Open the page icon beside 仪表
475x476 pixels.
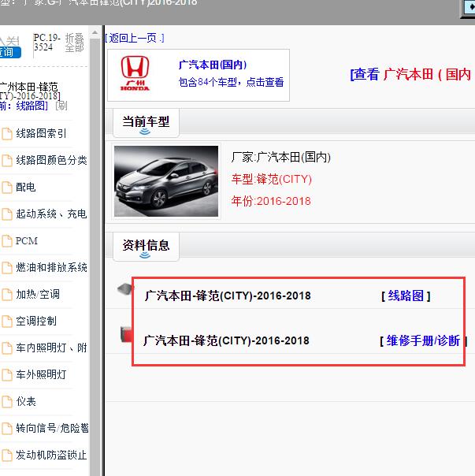coord(6,402)
